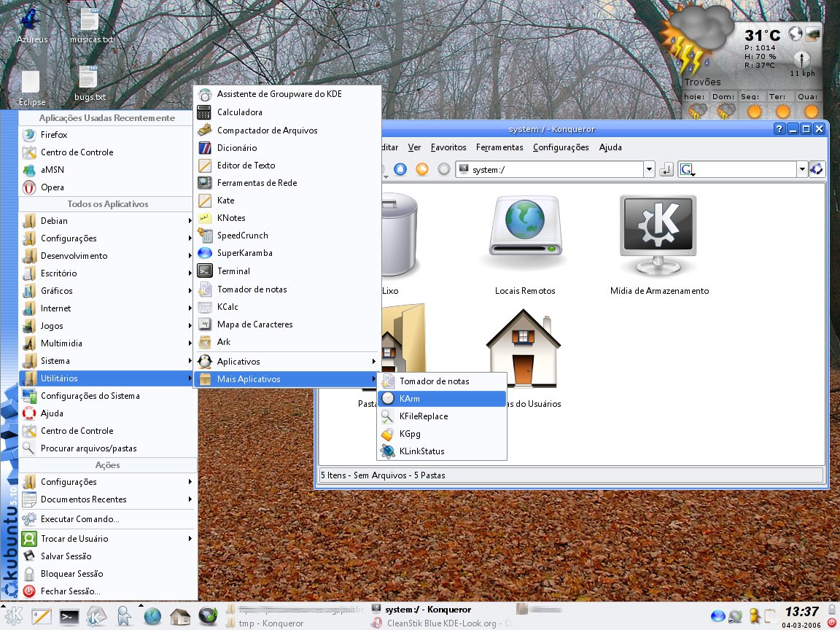The image size is (840, 630).
Task: Click the Editor de Texto icon
Action: click(204, 166)
